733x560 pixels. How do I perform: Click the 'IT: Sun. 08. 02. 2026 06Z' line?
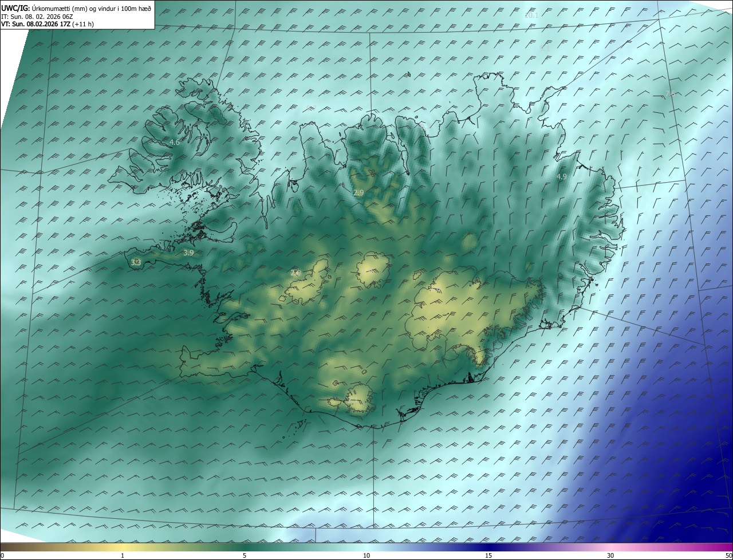click(37, 17)
